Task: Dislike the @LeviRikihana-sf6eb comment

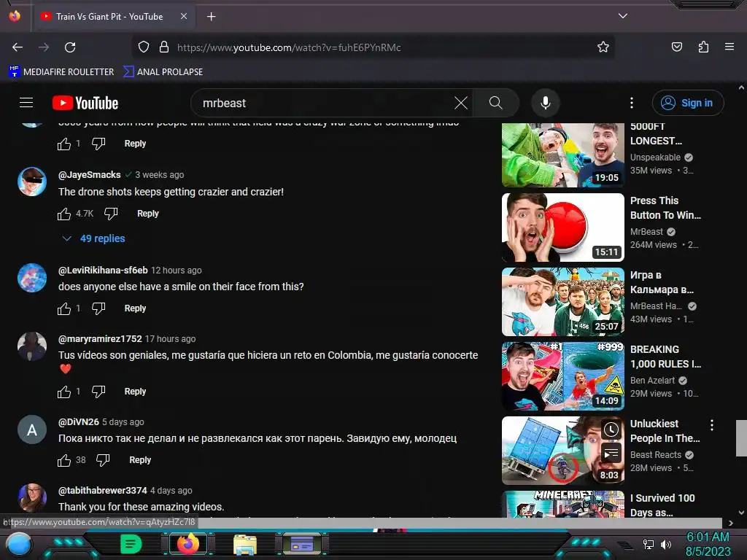Action: 98,308
